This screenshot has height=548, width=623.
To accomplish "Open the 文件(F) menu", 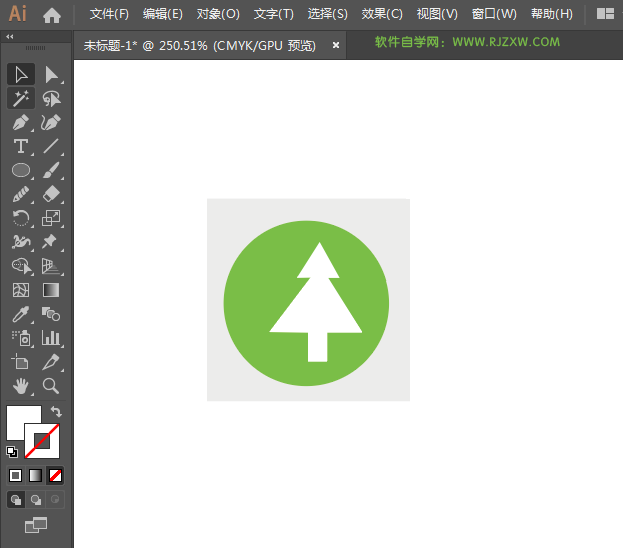I will (x=109, y=14).
